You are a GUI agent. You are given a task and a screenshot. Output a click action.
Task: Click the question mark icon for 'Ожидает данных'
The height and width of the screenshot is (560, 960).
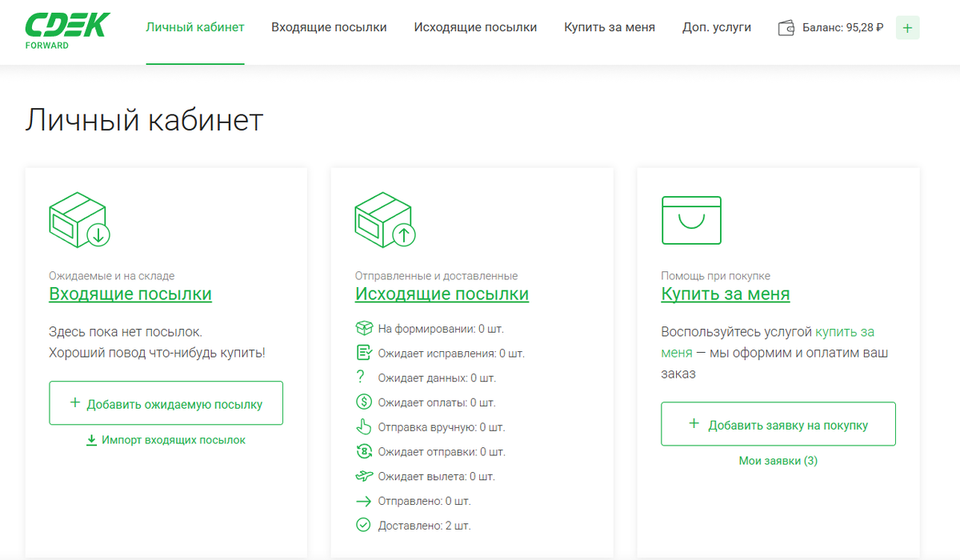(361, 378)
